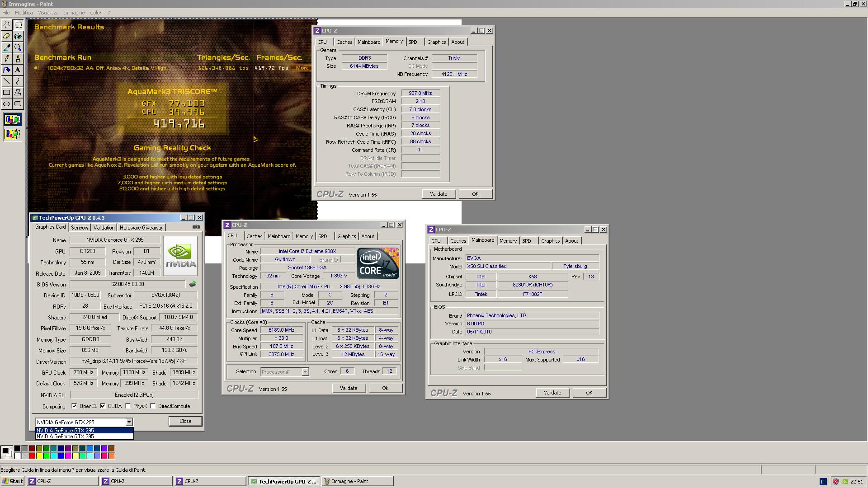
Task: Choose the straight Line tool
Action: tap(7, 81)
